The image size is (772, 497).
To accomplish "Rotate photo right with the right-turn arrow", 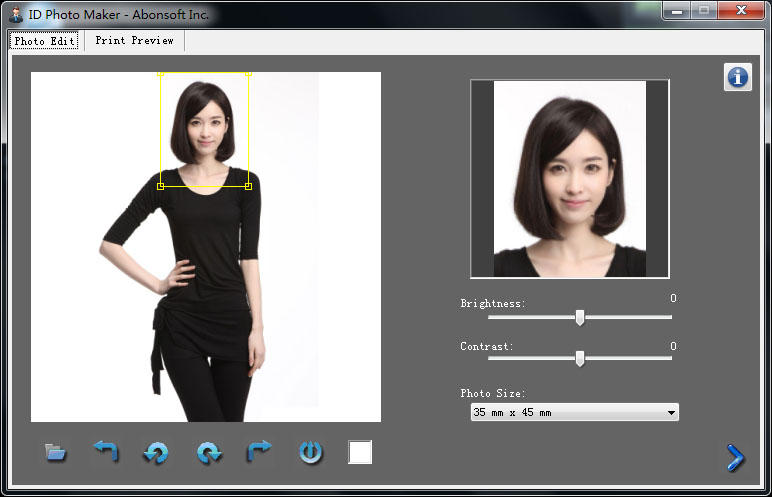I will coord(259,451).
